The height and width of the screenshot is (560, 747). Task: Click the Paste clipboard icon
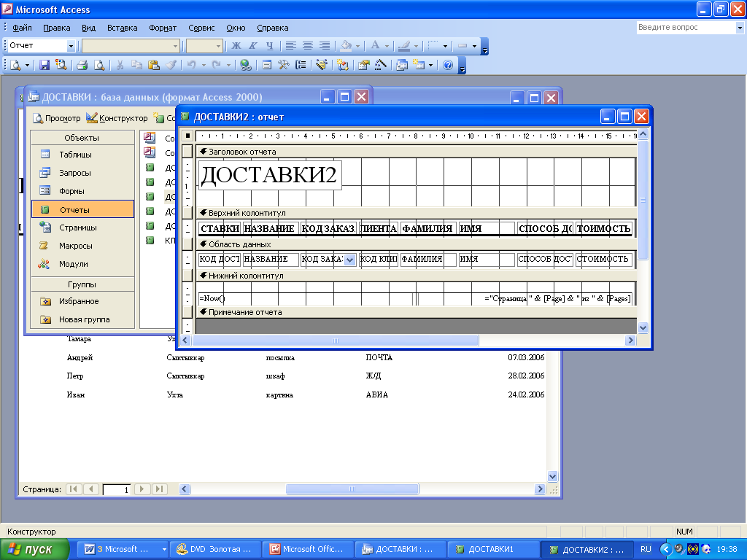click(x=153, y=65)
